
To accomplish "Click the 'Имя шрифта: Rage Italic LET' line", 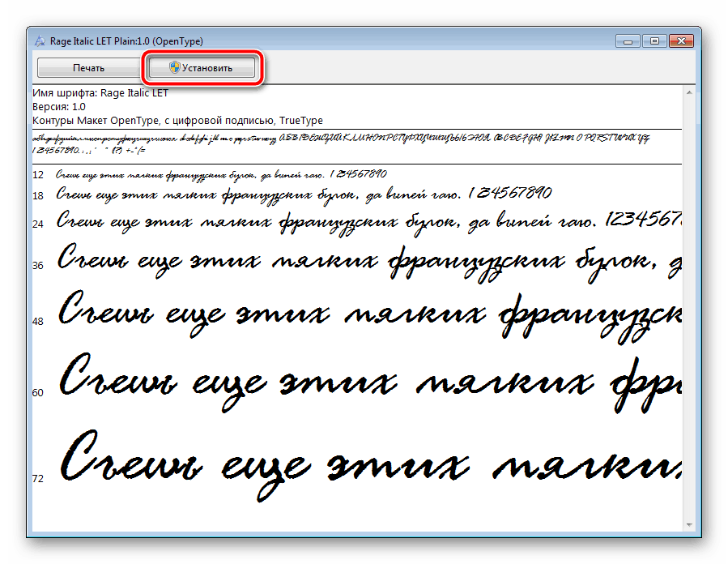I will pos(100,93).
